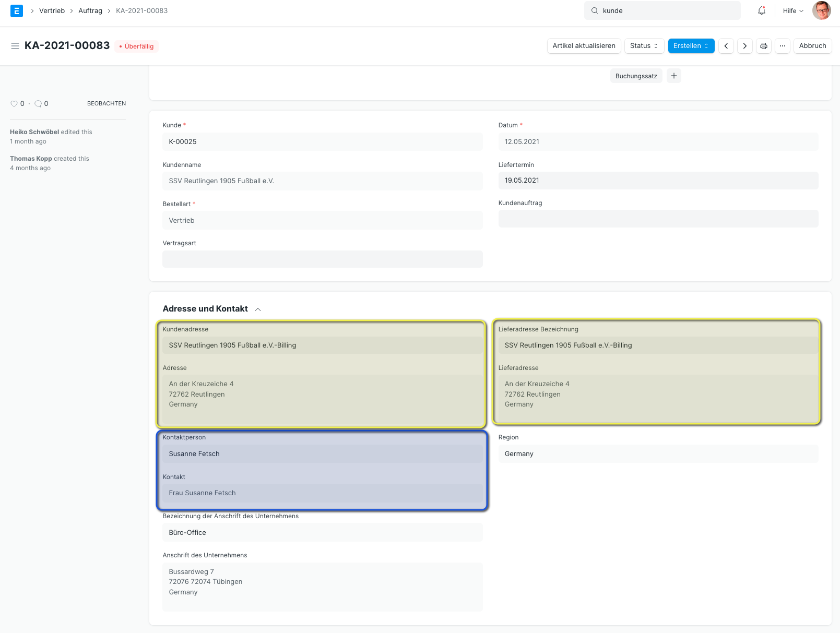The height and width of the screenshot is (633, 840).
Task: Click Kontaktperson field Susanne Fetsch
Action: (323, 454)
